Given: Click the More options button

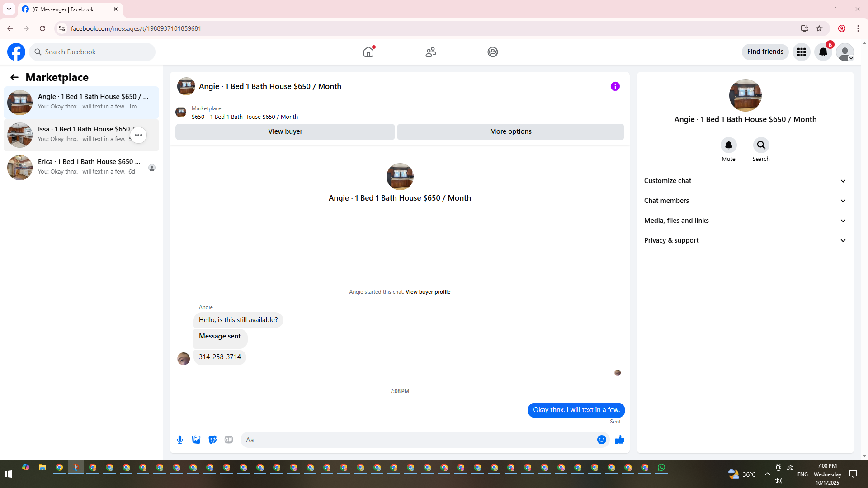Looking at the screenshot, I should point(510,131).
